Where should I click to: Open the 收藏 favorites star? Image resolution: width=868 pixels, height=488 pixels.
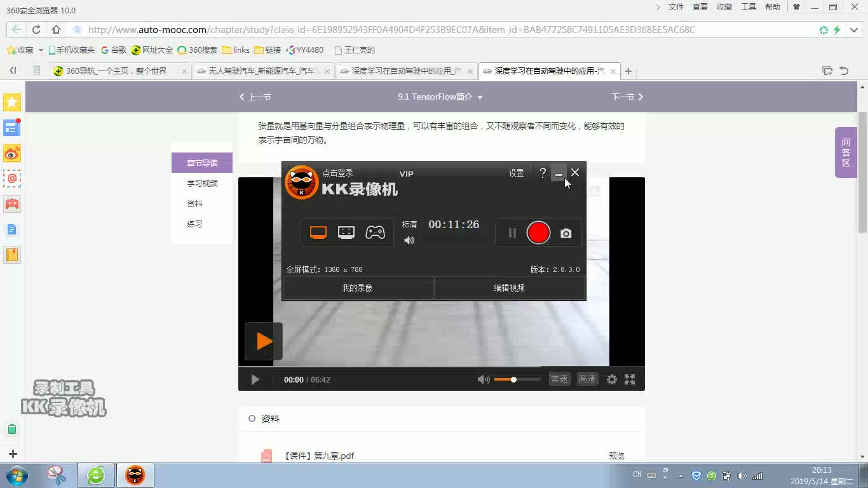[20, 50]
